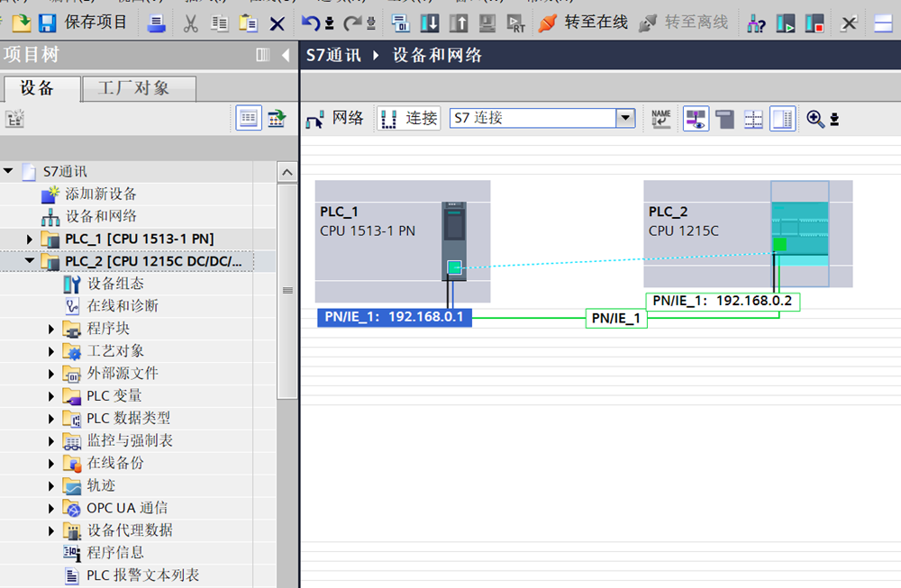Click the print icon in the toolbar
This screenshot has height=588, width=901.
point(156,23)
